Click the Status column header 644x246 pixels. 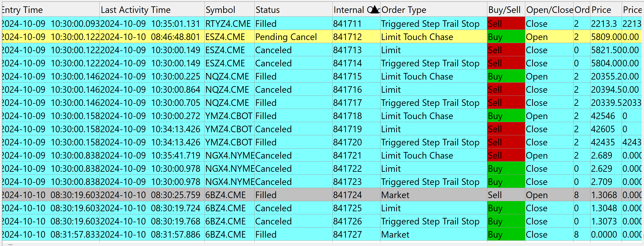pos(268,10)
